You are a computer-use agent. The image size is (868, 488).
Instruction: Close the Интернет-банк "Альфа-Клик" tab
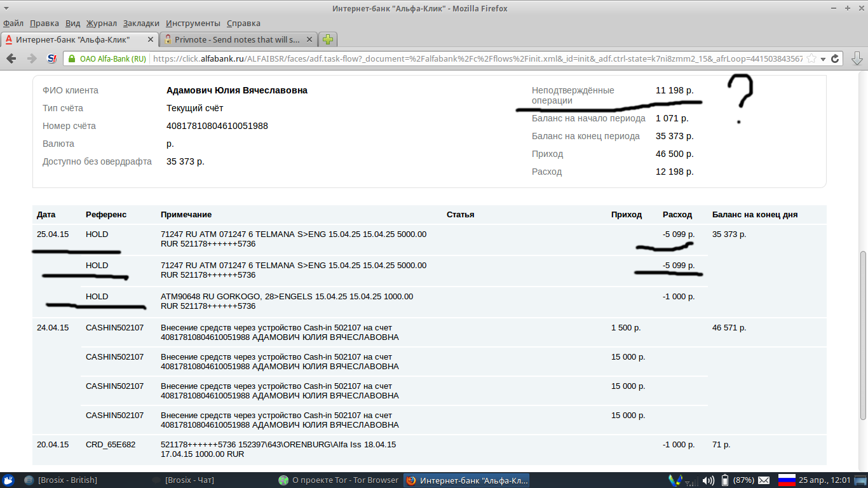point(150,39)
